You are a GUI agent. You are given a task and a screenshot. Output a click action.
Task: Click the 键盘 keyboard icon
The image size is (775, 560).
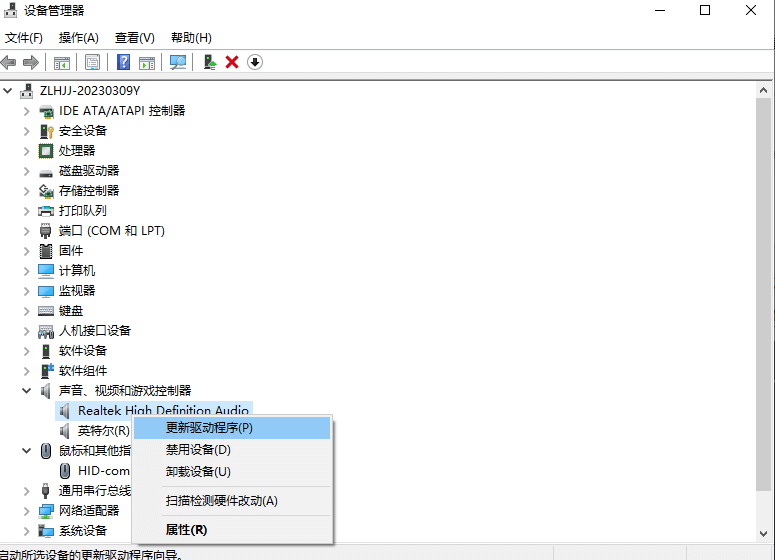point(46,311)
